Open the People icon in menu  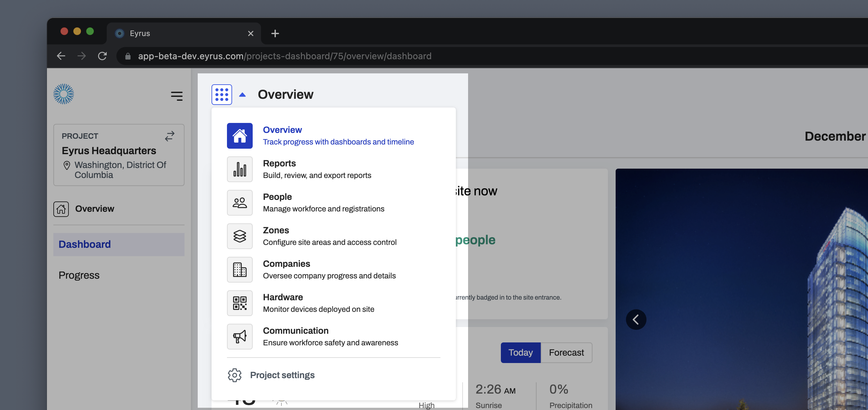[x=240, y=202]
